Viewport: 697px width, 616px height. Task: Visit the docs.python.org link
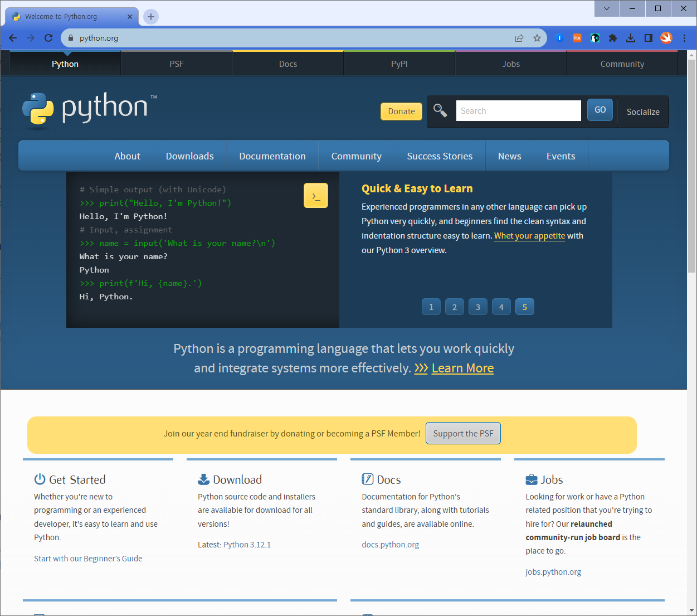390,545
